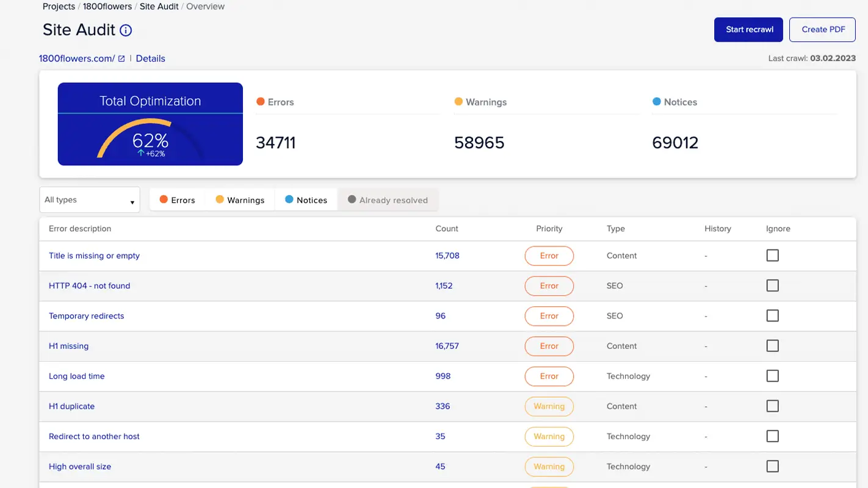Select the Already resolved tab
Viewport: 868px width, 488px height.
point(388,199)
